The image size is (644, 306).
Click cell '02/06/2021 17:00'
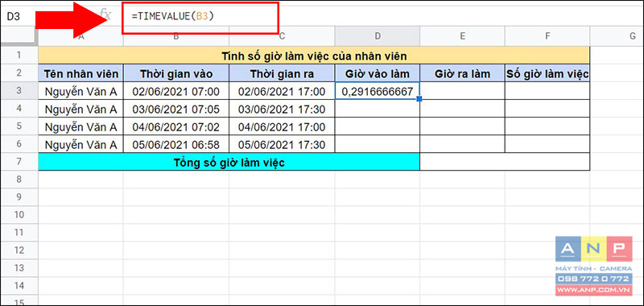(283, 91)
